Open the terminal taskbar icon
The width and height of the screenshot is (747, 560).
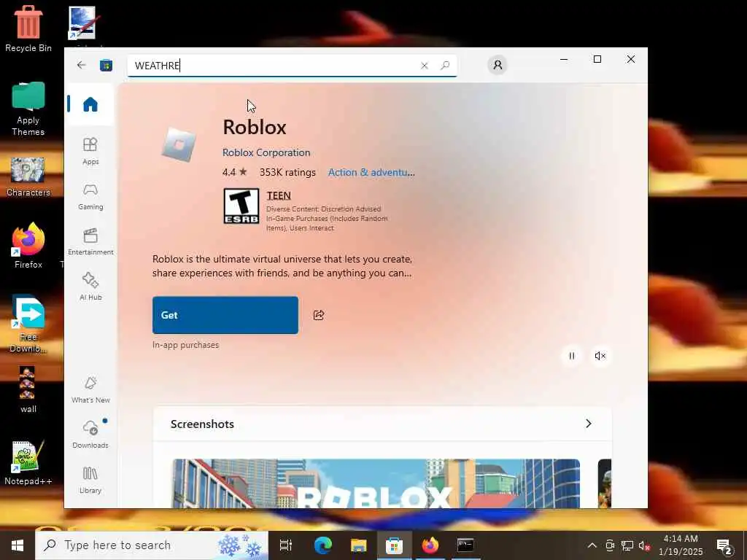tap(465, 545)
